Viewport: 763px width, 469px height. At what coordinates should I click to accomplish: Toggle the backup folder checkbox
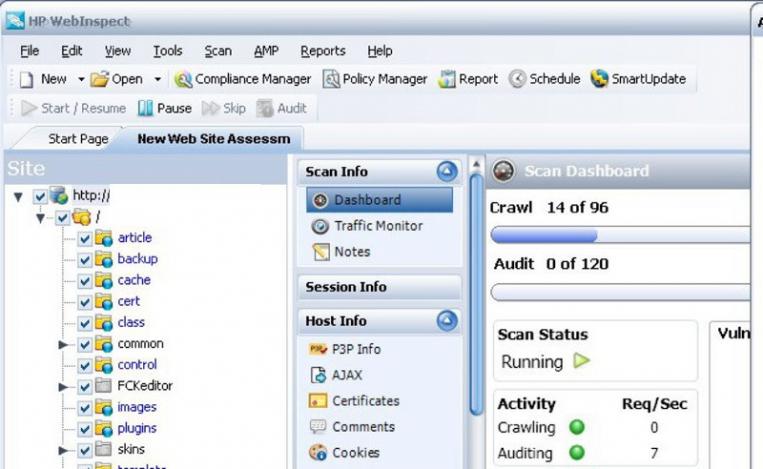click(85, 259)
